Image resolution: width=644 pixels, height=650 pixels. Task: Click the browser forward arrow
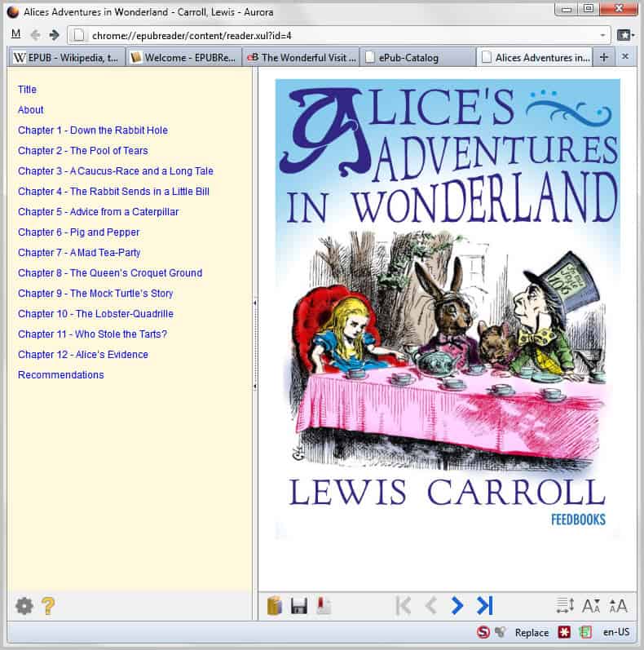54,35
